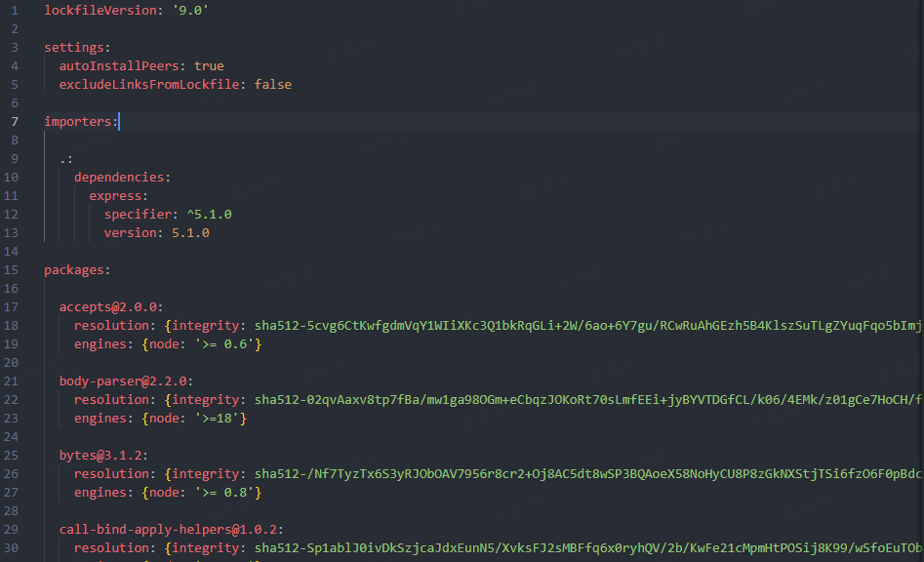
Task: Click the express key on line 11
Action: pos(115,196)
